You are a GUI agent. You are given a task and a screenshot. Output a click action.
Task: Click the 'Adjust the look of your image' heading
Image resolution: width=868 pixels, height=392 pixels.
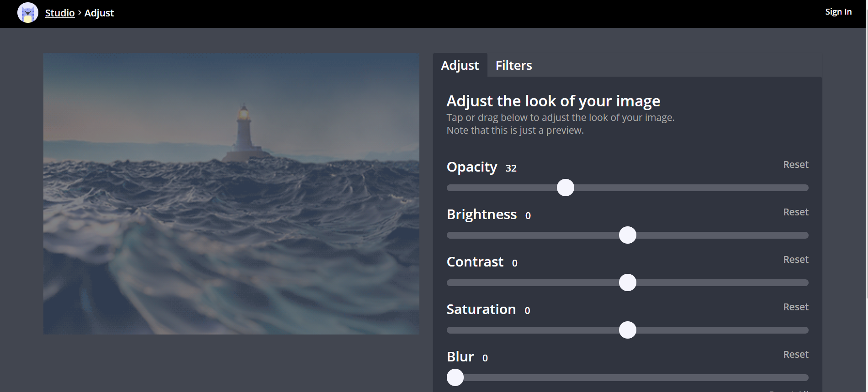pyautogui.click(x=553, y=101)
